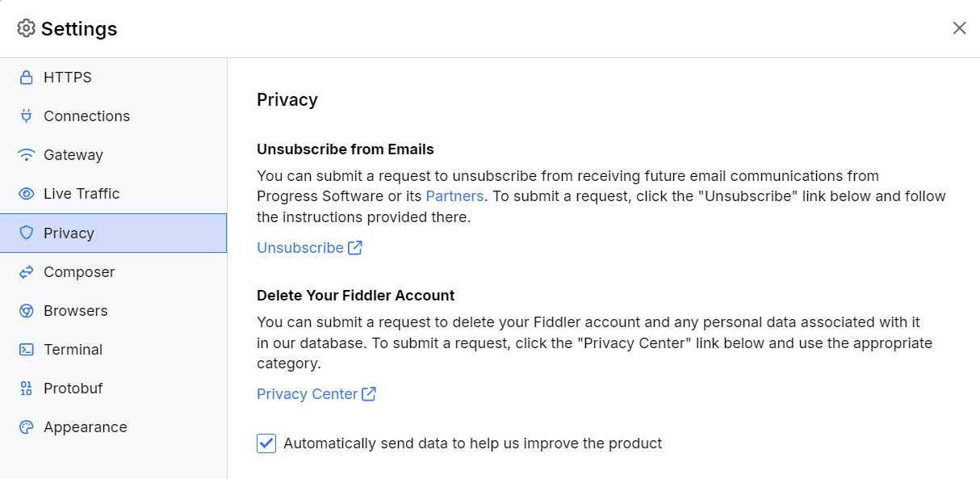This screenshot has width=980, height=479.
Task: Select the Gateway Wi-Fi icon
Action: [27, 154]
